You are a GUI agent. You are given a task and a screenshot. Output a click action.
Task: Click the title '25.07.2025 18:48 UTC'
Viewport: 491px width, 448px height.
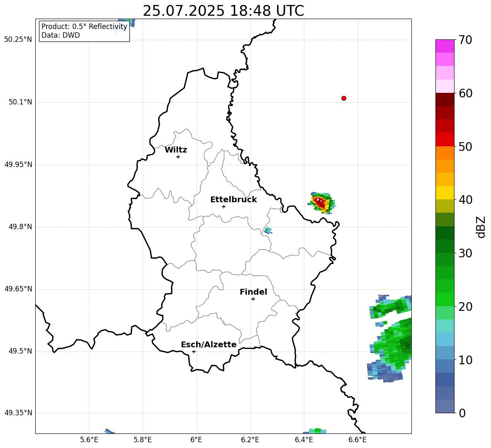click(223, 11)
